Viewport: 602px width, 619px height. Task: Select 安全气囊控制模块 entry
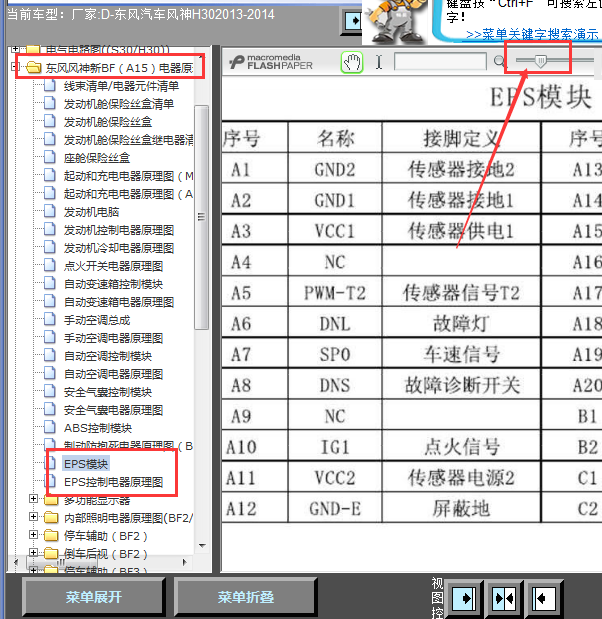108,392
